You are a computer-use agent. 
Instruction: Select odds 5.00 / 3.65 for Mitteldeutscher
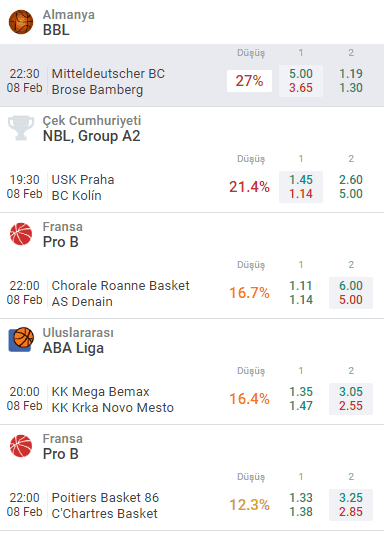coord(301,81)
